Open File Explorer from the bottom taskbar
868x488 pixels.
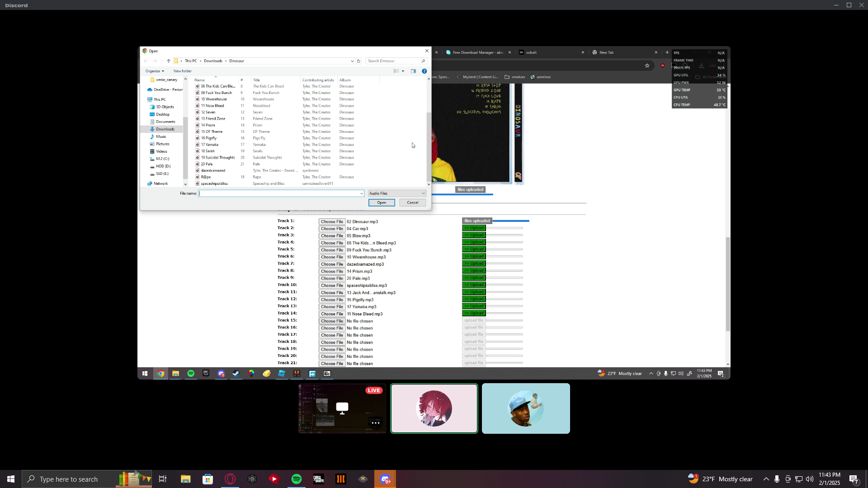pyautogui.click(x=185, y=479)
